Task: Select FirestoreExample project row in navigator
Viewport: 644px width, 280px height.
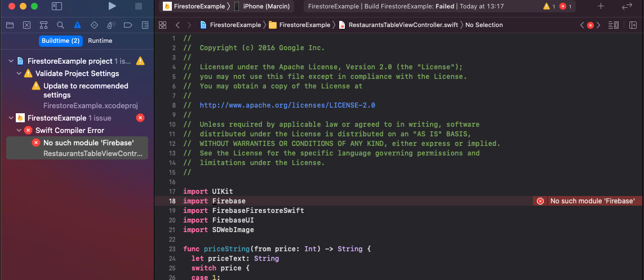Action: pyautogui.click(x=77, y=61)
